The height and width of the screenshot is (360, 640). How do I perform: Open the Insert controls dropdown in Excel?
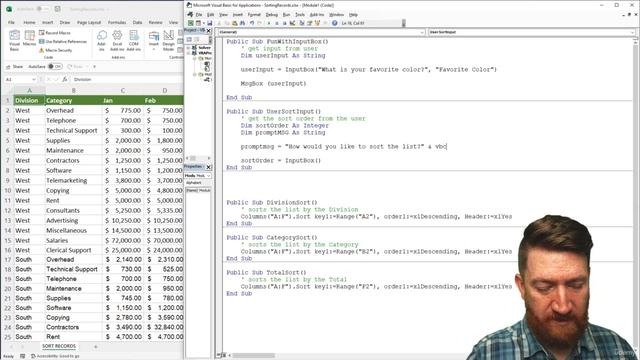coord(154,40)
